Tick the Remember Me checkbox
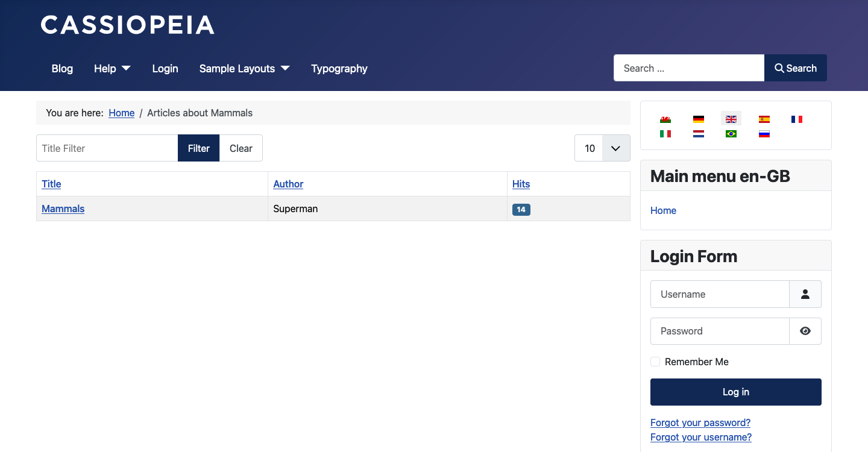Screen dimensions: 868x452 pos(655,362)
